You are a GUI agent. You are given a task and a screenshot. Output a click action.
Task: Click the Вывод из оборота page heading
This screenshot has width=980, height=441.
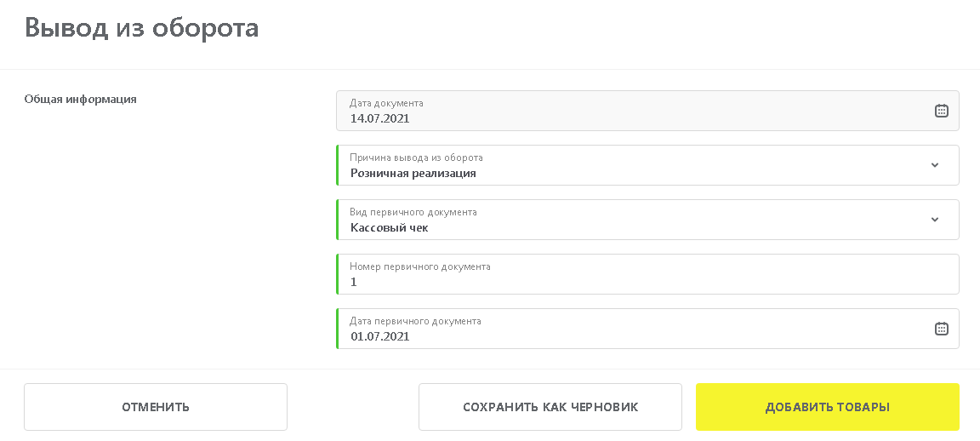pos(141,28)
